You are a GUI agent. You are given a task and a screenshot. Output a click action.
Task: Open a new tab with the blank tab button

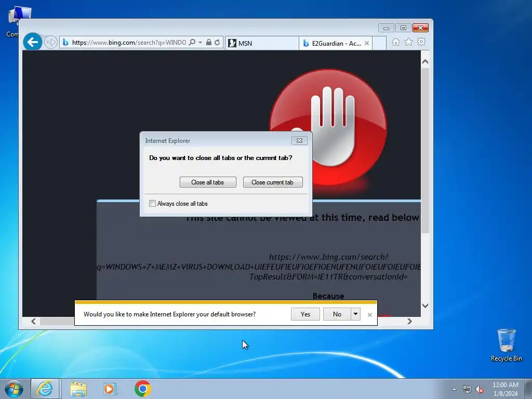coord(379,43)
